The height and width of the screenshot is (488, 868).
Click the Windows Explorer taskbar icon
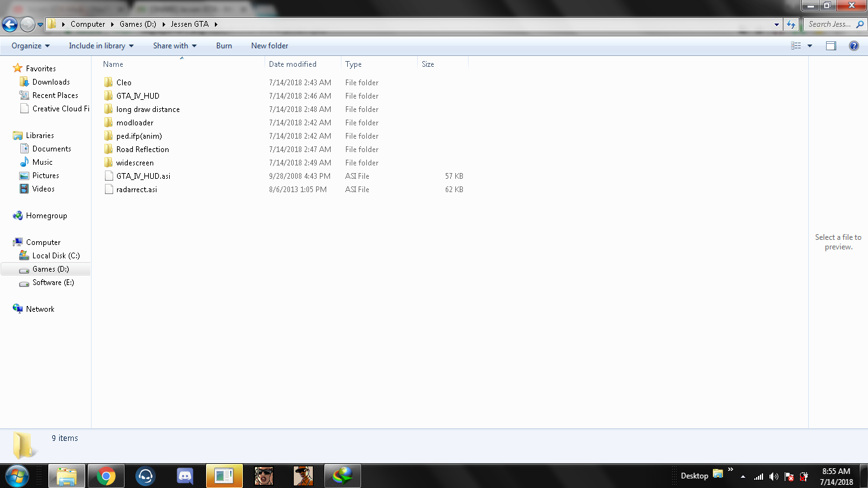(66, 476)
